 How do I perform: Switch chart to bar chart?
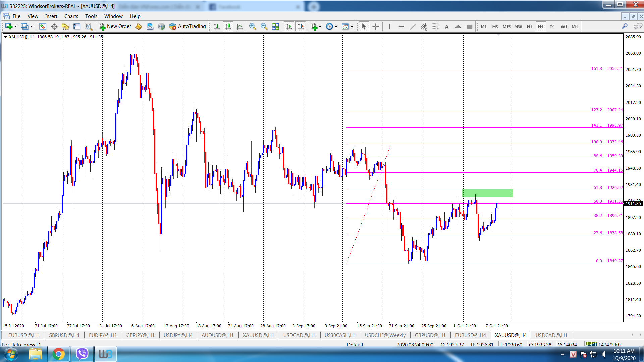coord(217,26)
